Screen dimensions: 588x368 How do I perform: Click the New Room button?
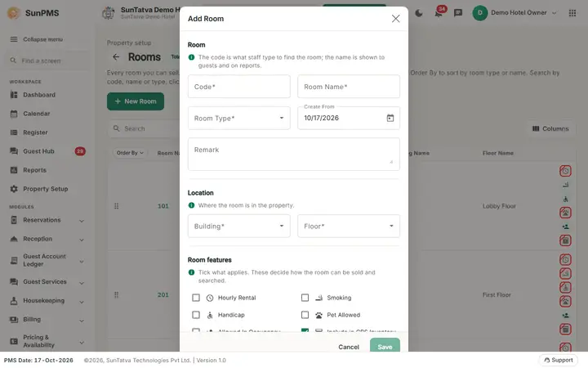[136, 101]
